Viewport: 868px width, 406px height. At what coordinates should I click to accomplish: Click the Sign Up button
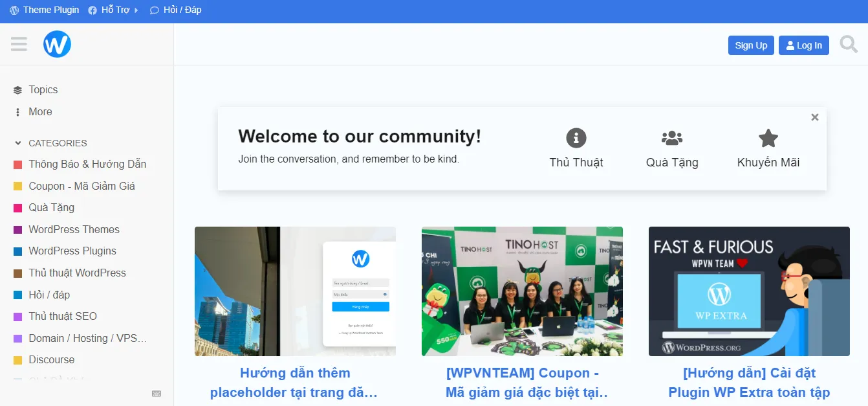tap(751, 45)
